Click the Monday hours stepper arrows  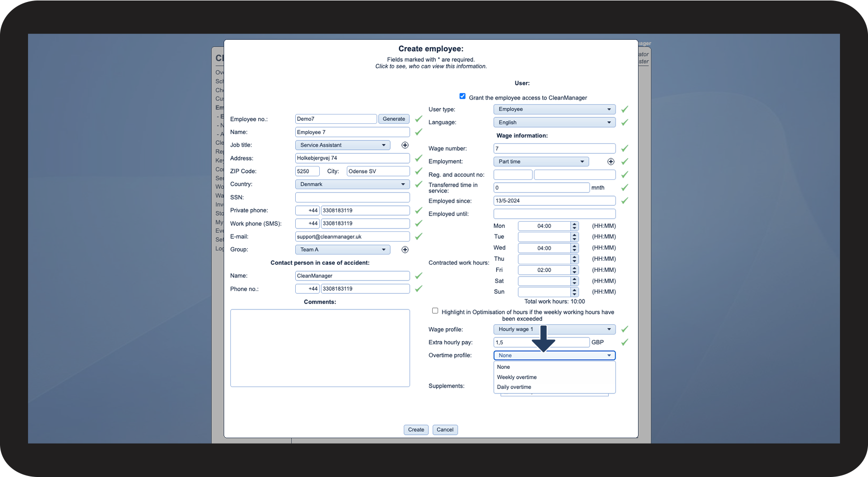click(x=574, y=226)
